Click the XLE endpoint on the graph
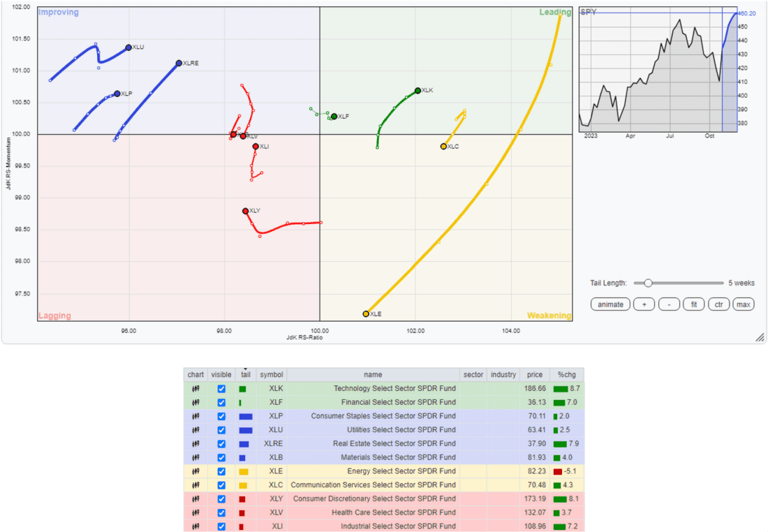 click(x=366, y=314)
